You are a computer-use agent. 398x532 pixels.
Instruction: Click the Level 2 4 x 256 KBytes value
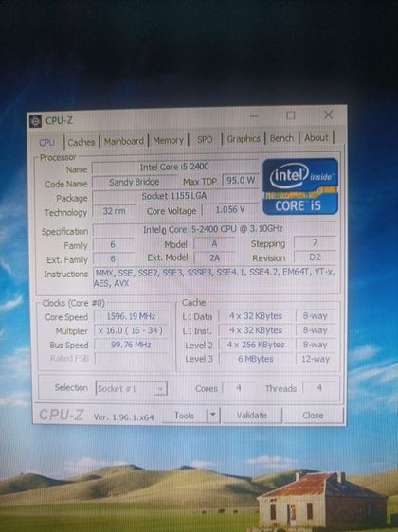point(255,345)
